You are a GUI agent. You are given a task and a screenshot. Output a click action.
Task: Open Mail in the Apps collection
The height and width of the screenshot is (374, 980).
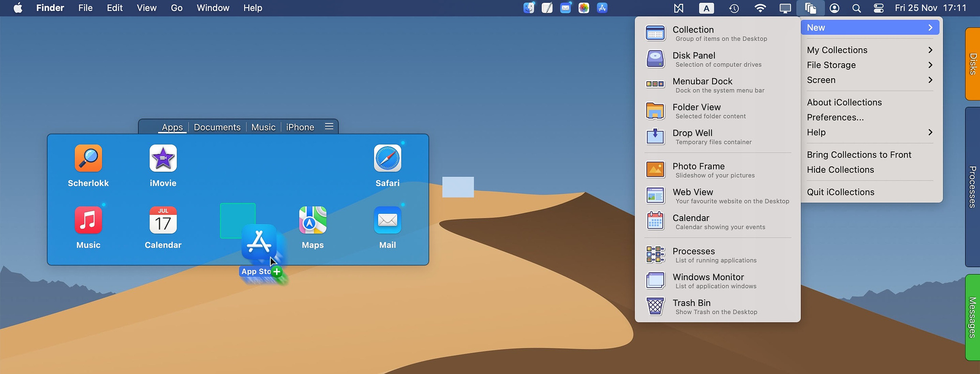[388, 220]
